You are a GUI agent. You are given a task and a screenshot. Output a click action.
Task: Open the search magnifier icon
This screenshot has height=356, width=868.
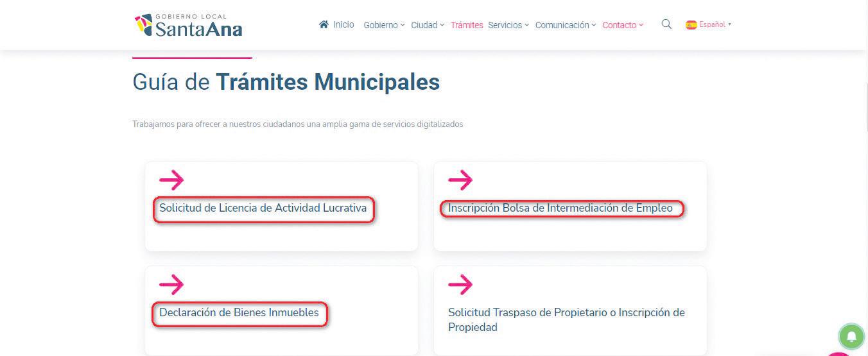coord(666,24)
